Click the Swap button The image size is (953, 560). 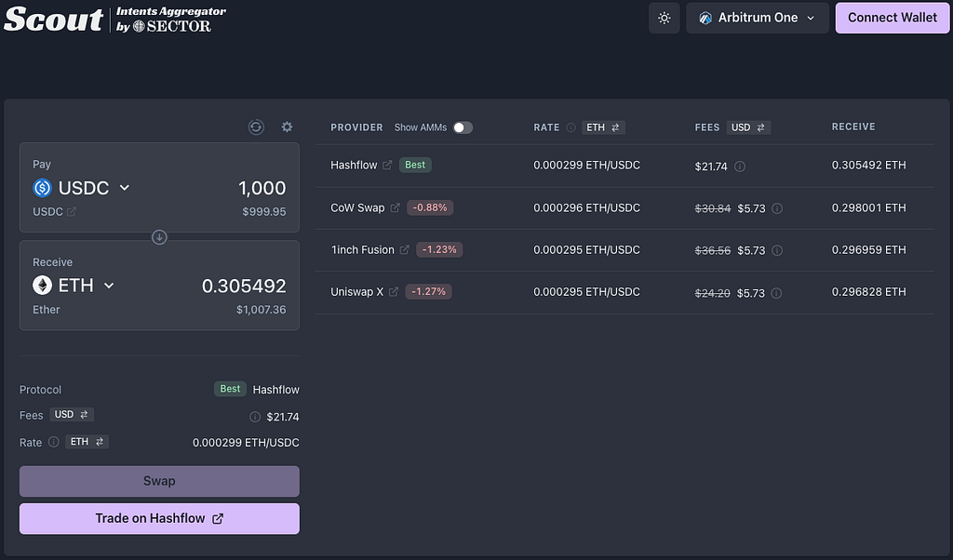click(x=159, y=481)
